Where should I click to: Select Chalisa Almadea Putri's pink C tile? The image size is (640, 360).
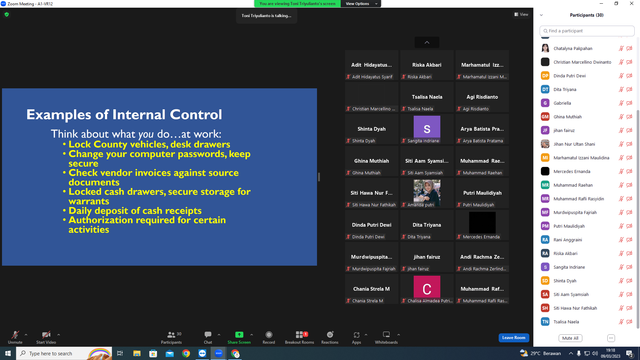pos(427,289)
